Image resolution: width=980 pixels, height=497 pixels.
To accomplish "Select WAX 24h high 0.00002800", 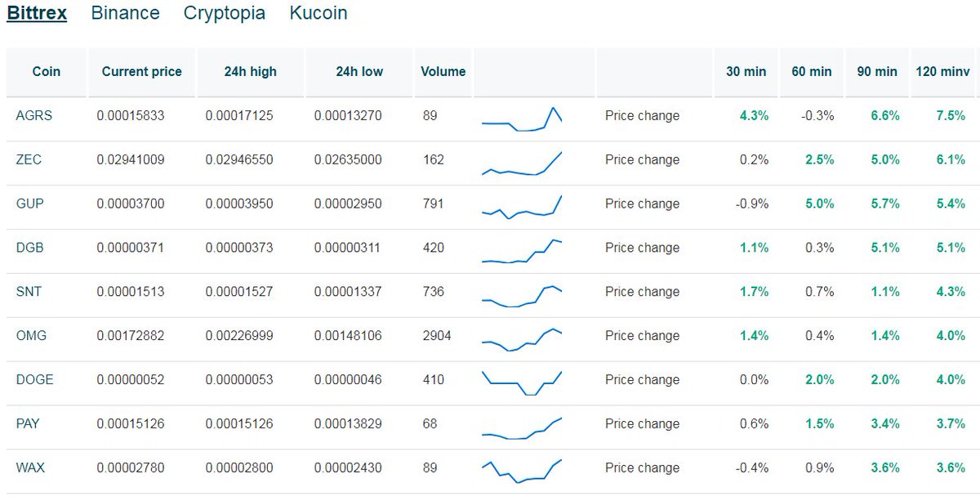I will point(239,469).
